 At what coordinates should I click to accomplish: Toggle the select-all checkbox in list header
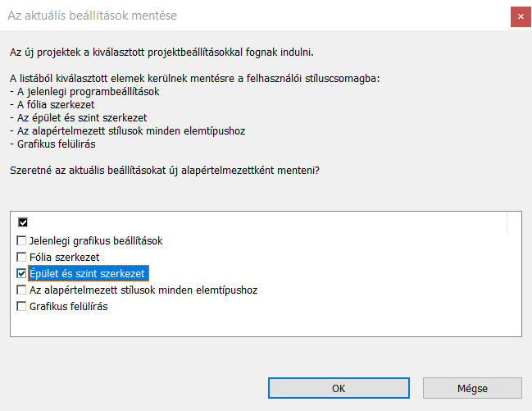tap(22, 222)
